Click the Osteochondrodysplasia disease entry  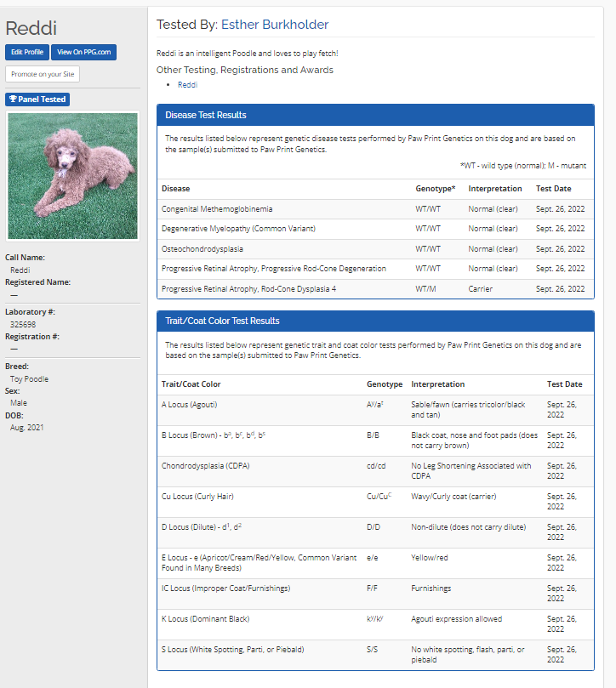click(x=203, y=248)
